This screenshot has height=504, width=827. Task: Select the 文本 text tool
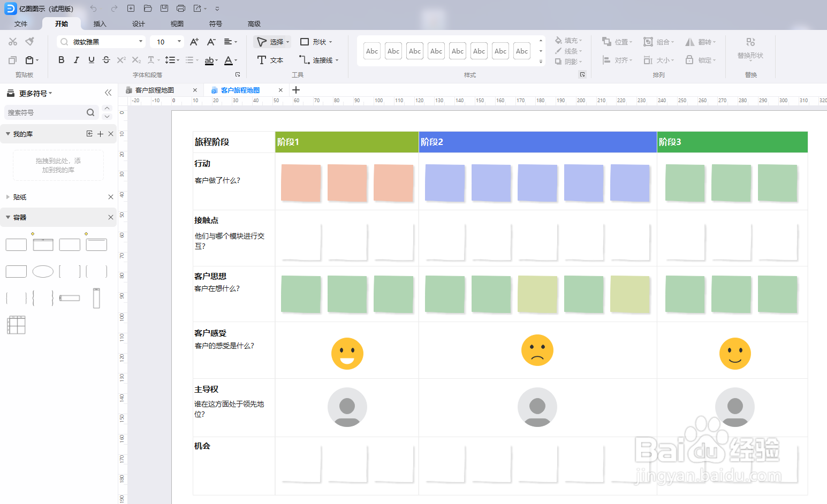pyautogui.click(x=270, y=60)
